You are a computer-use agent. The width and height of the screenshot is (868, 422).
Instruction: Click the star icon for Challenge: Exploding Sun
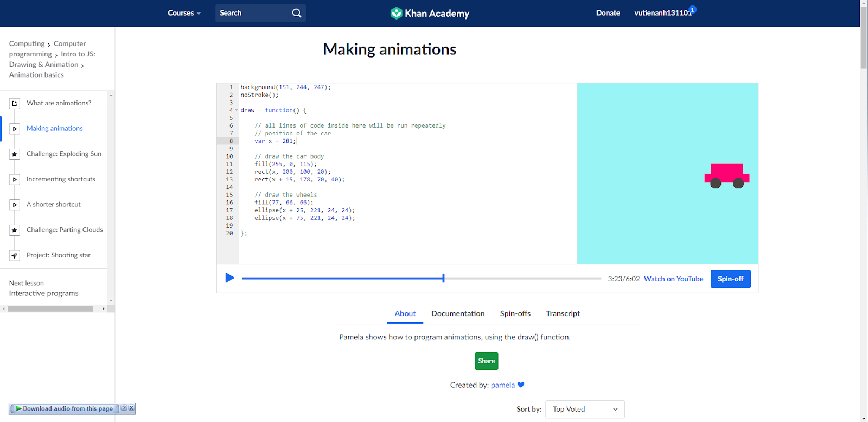pyautogui.click(x=15, y=154)
